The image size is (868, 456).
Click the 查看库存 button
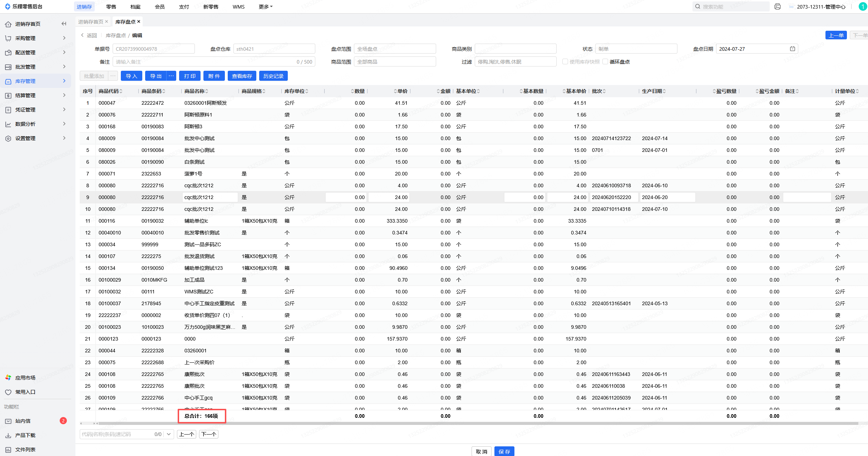click(242, 76)
